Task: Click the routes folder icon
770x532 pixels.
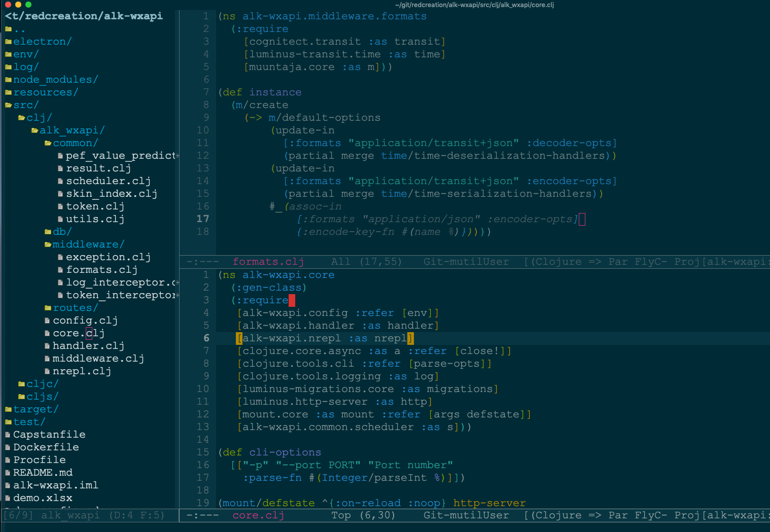Action: coord(48,308)
